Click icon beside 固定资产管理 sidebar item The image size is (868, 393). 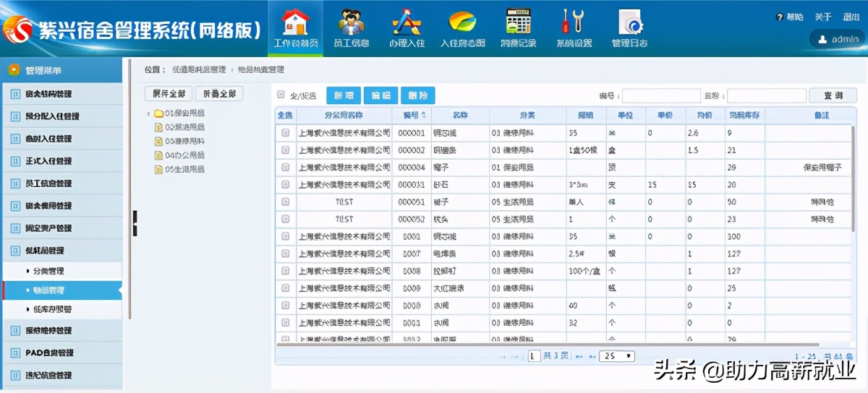(15, 228)
